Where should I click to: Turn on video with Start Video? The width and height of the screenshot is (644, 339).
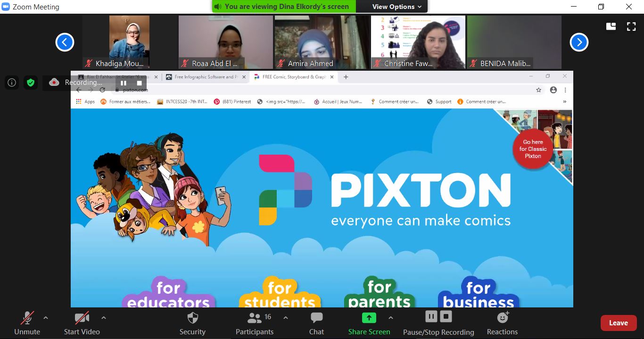82,318
